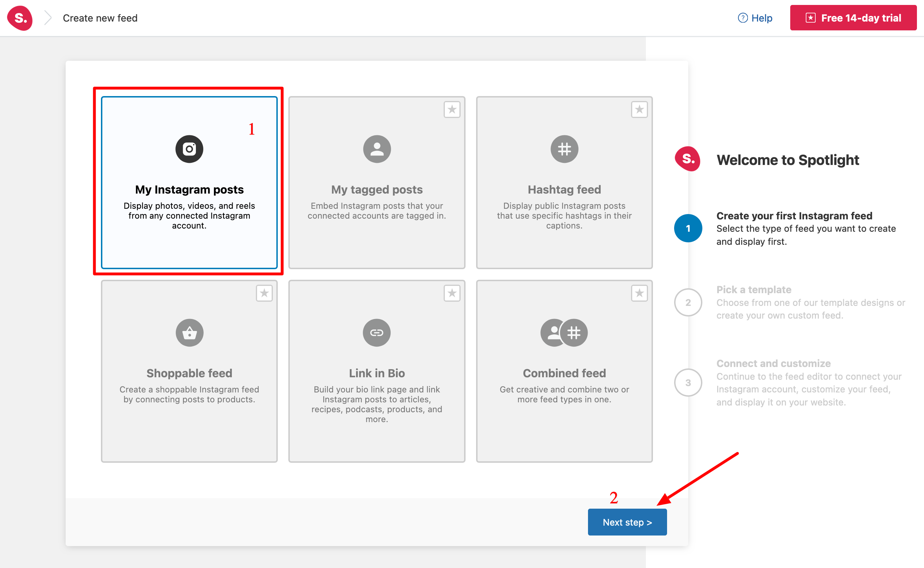Click the step 1 circle indicator
Image resolution: width=924 pixels, height=568 pixels.
tap(688, 229)
